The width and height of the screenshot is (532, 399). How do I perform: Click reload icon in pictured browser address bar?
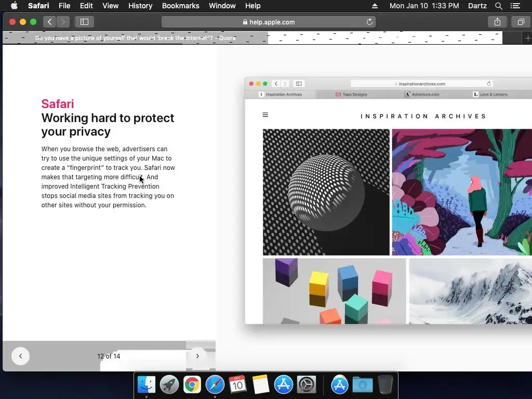pos(488,84)
